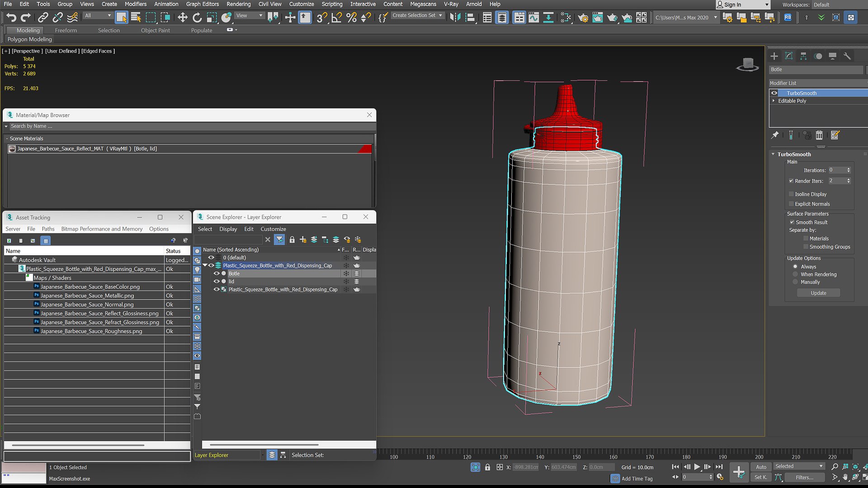868x488 pixels.
Task: Click the red material color swatch
Action: pos(365,149)
